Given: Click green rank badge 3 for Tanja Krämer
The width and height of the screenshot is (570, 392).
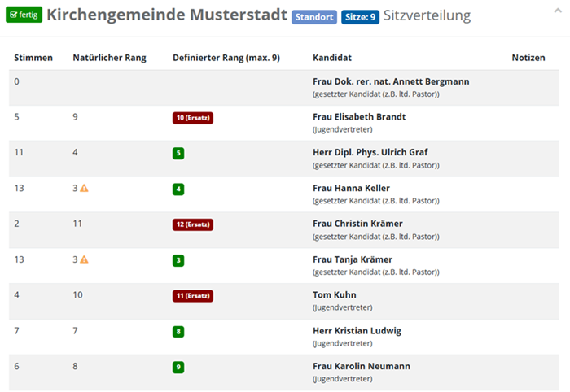Looking at the screenshot, I should click(178, 260).
